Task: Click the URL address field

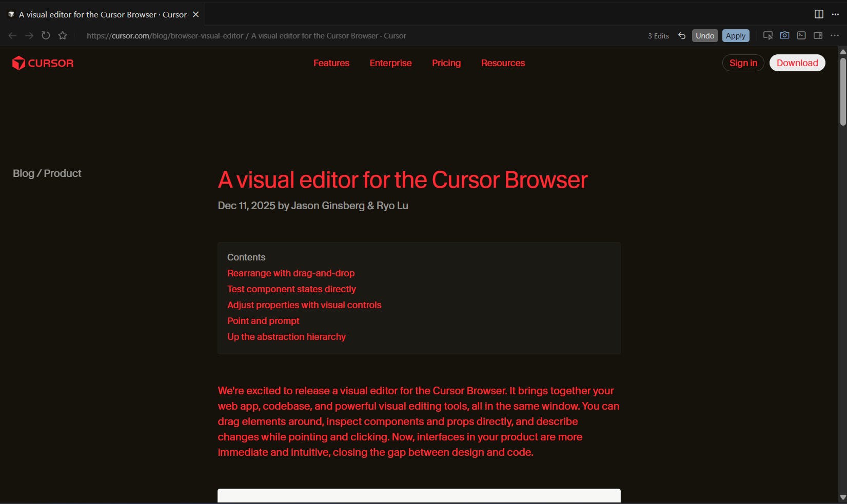Action: 246,36
